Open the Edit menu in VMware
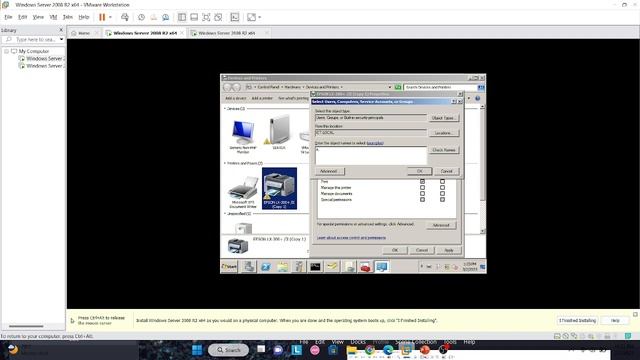This screenshot has width=640, height=360. 22,17
